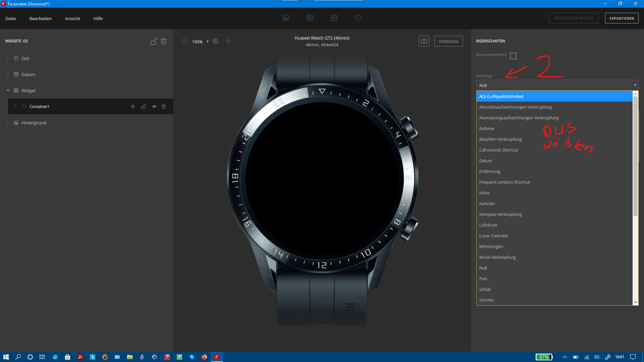Add an item to Container1 with plus icon
The image size is (644, 362).
point(133,107)
